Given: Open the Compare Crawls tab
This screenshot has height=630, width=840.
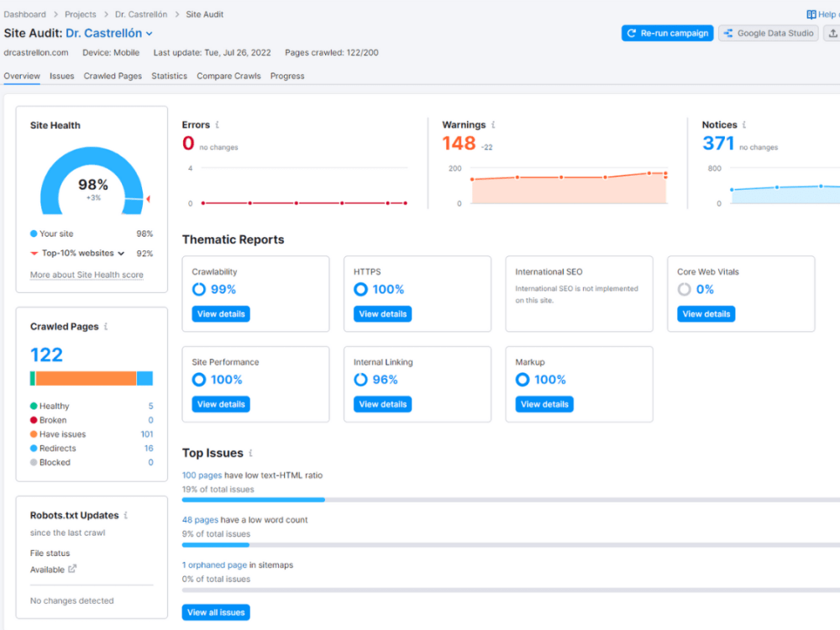Looking at the screenshot, I should pyautogui.click(x=228, y=76).
